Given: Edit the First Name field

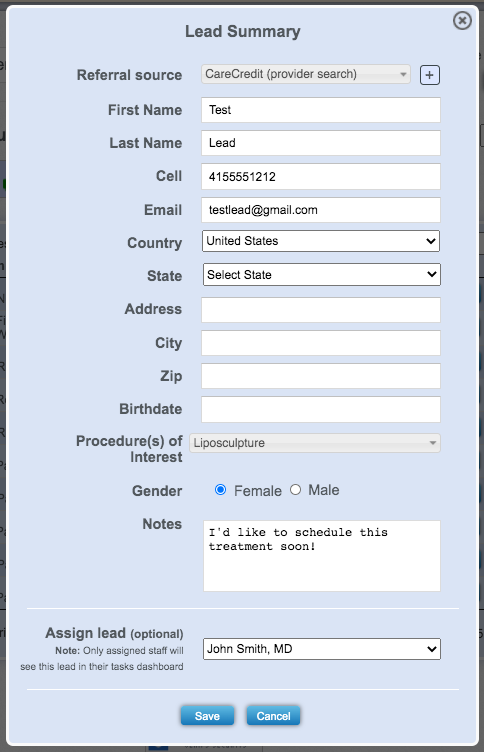Looking at the screenshot, I should 320,110.
